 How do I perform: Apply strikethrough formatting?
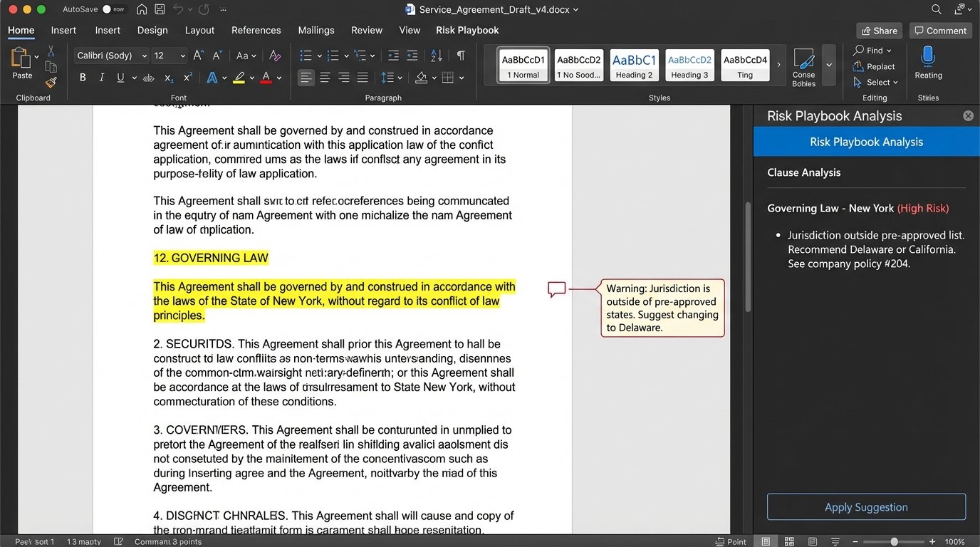pos(148,77)
